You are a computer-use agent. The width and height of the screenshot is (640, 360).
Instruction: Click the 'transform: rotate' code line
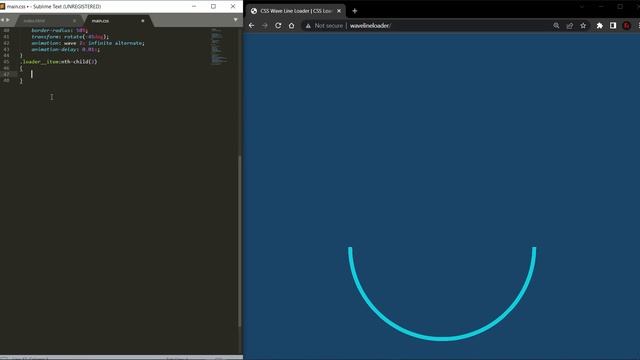70,37
